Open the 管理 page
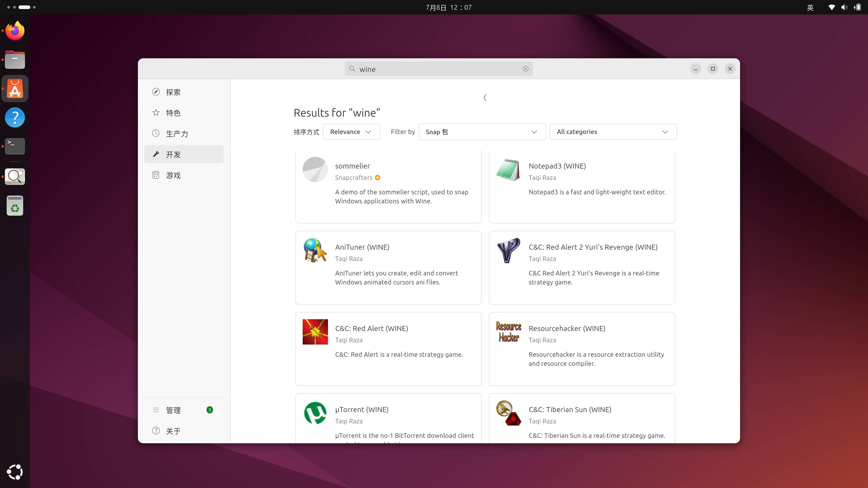This screenshot has height=488, width=868. [184, 410]
